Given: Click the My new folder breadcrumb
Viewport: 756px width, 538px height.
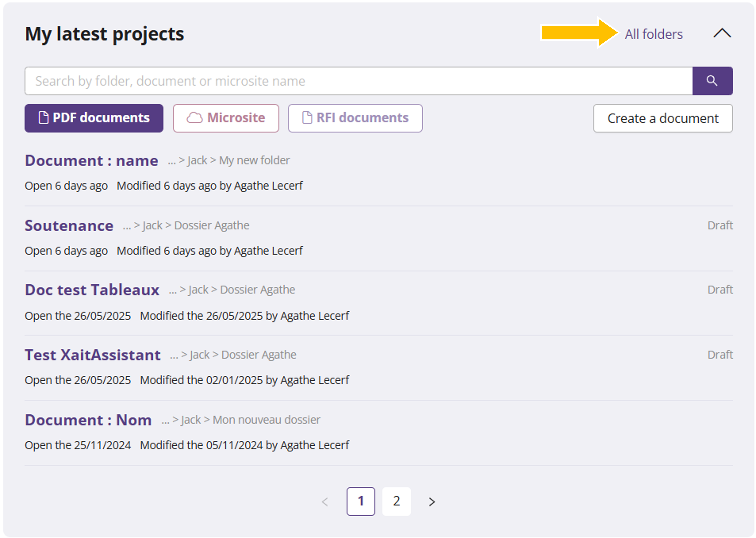Looking at the screenshot, I should (x=254, y=160).
